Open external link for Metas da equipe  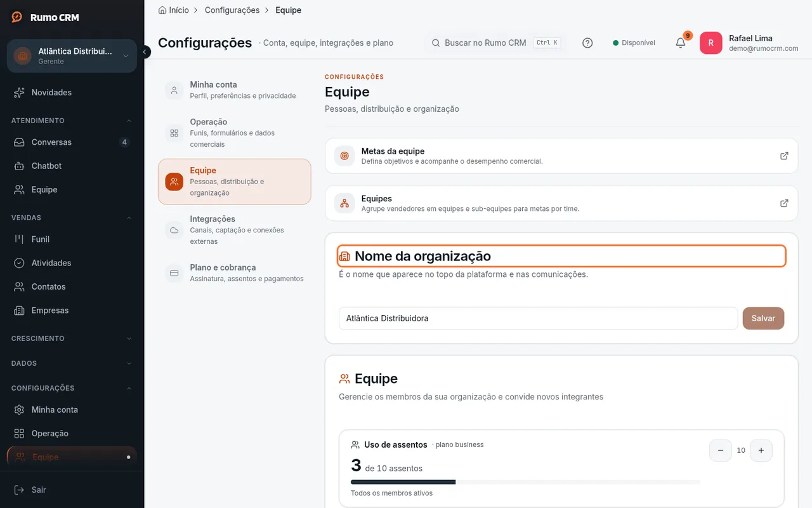[784, 156]
